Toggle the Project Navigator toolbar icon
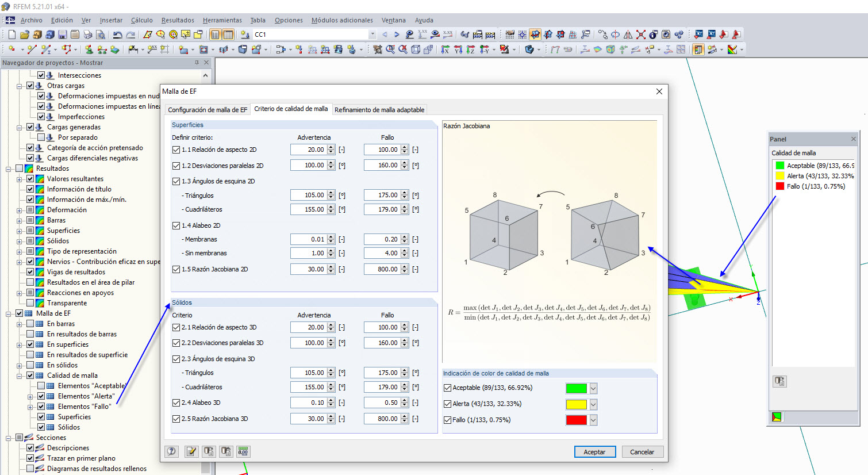Image resolution: width=868 pixels, height=475 pixels. coord(216,35)
